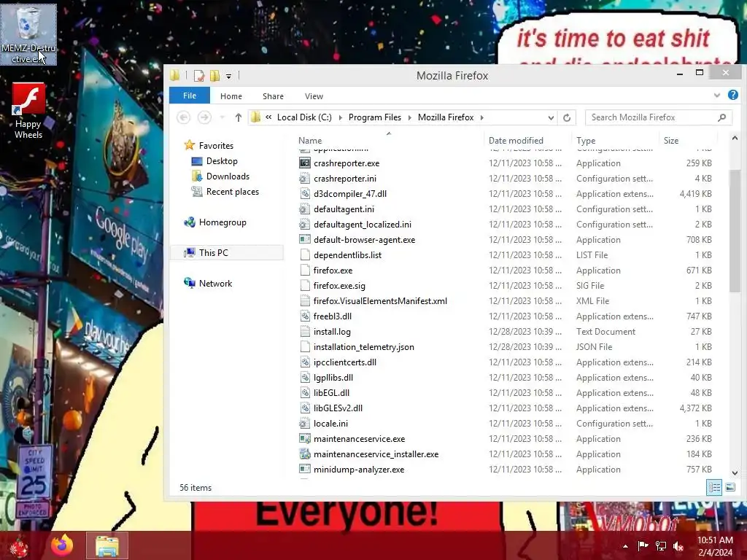Sort by the Name column header

(x=310, y=141)
